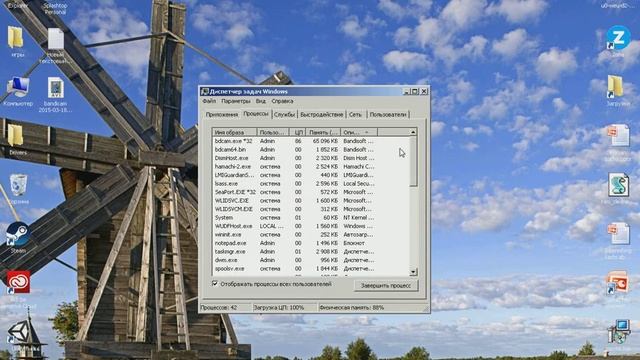Image resolution: width=640 pixels, height=360 pixels.
Task: Select the bdcam.exe *32 process row
Action: tap(311, 141)
